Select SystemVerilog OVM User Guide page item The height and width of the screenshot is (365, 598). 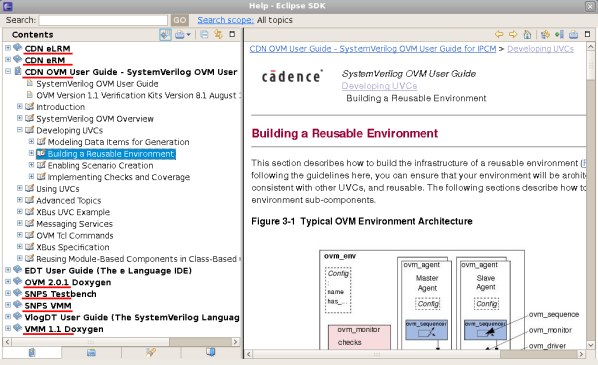pyautogui.click(x=97, y=84)
